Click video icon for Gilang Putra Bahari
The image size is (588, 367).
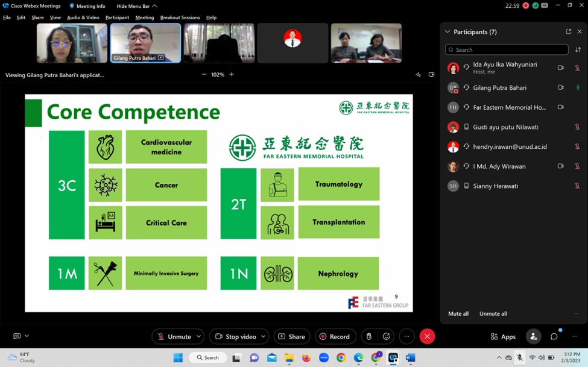tap(561, 87)
